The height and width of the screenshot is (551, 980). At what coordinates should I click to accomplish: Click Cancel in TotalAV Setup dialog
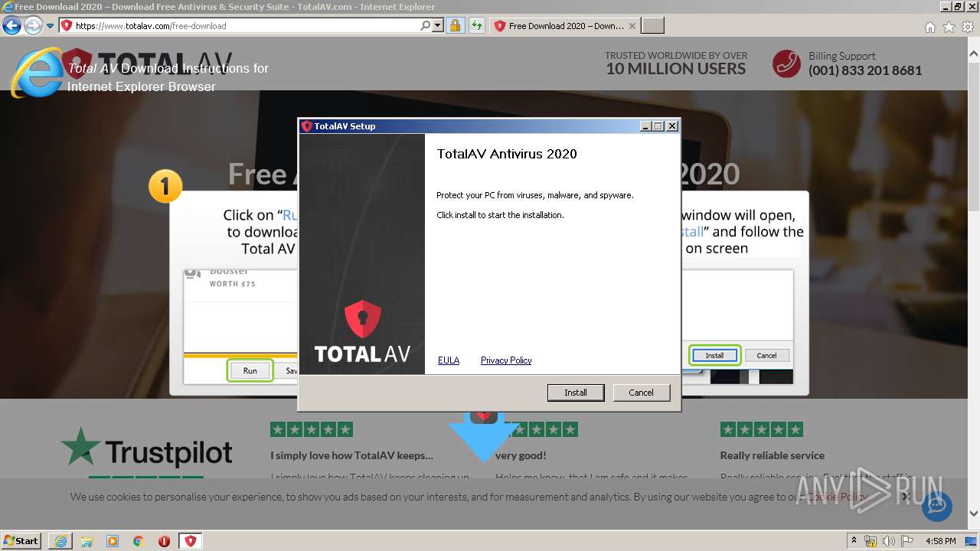tap(641, 393)
